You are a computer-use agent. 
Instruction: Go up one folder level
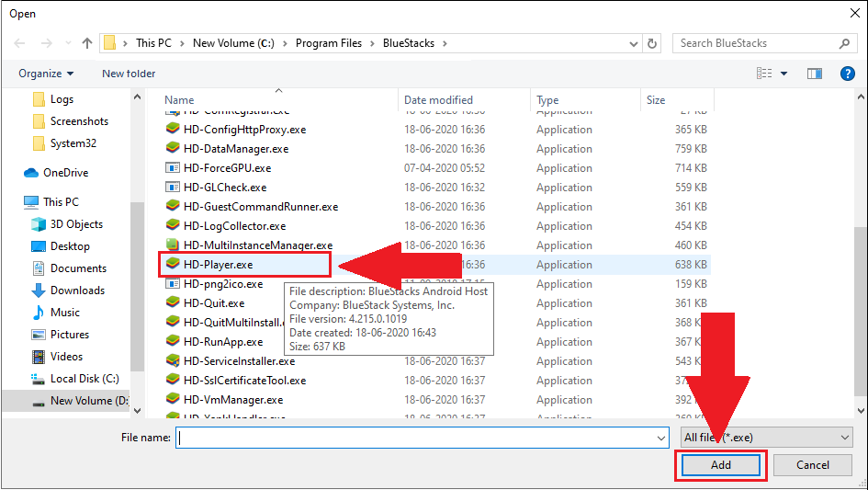[87, 43]
